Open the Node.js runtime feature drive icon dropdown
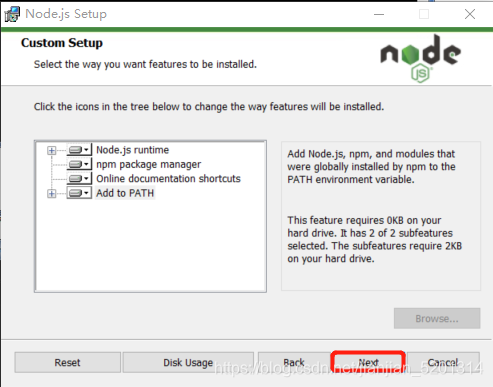This screenshot has height=387, width=493. point(79,150)
